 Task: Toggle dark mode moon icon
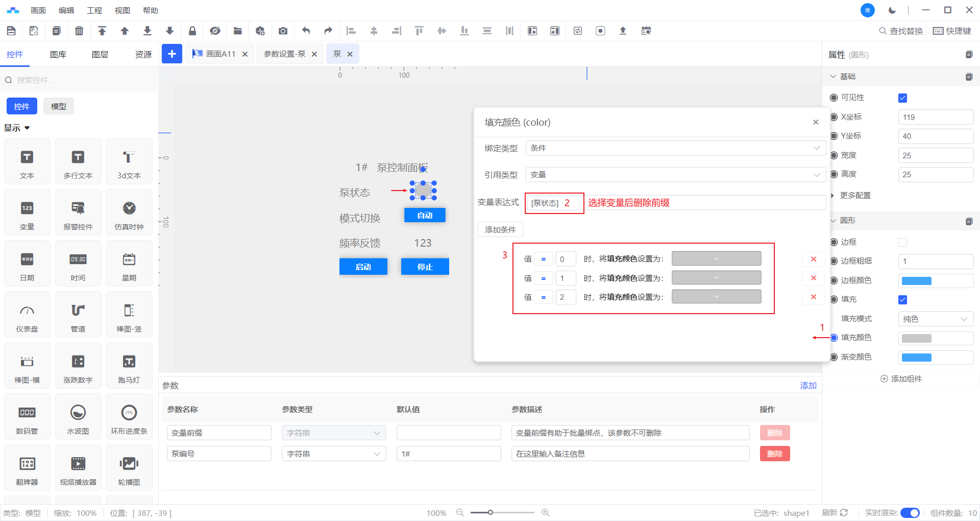[892, 10]
